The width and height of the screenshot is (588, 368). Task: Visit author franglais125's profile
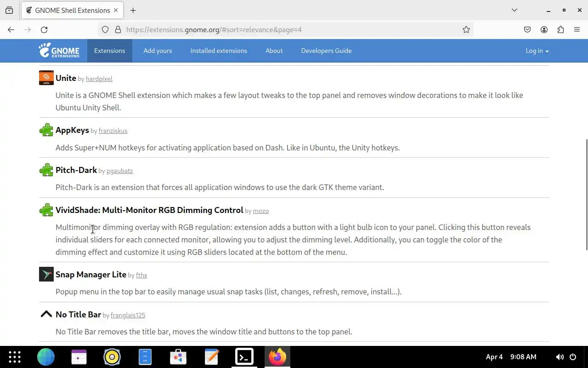tap(128, 315)
